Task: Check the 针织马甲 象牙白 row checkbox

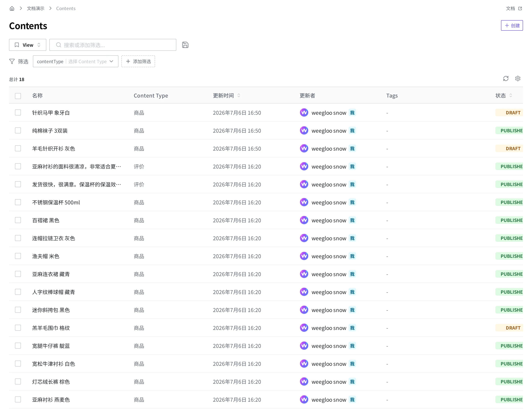Action: point(18,112)
